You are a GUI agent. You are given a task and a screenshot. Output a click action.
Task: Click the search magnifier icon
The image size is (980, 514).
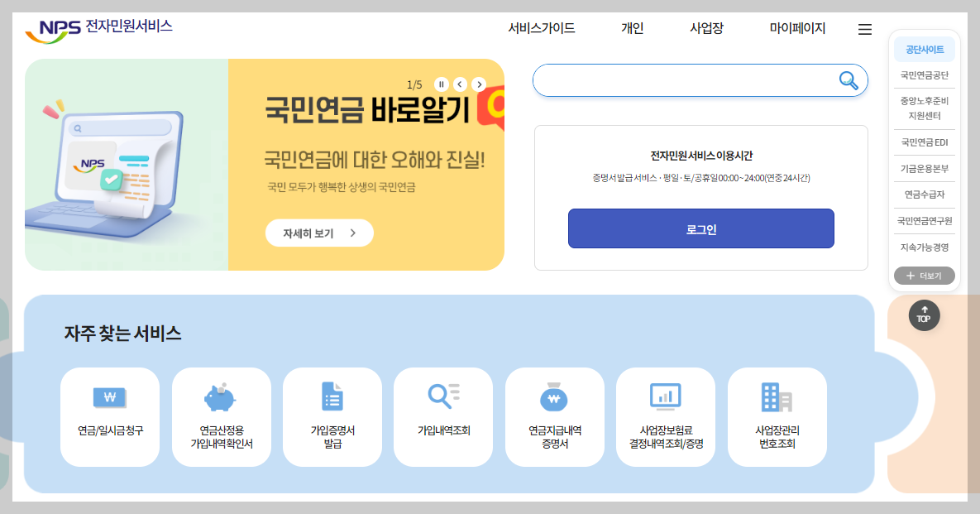(x=849, y=80)
